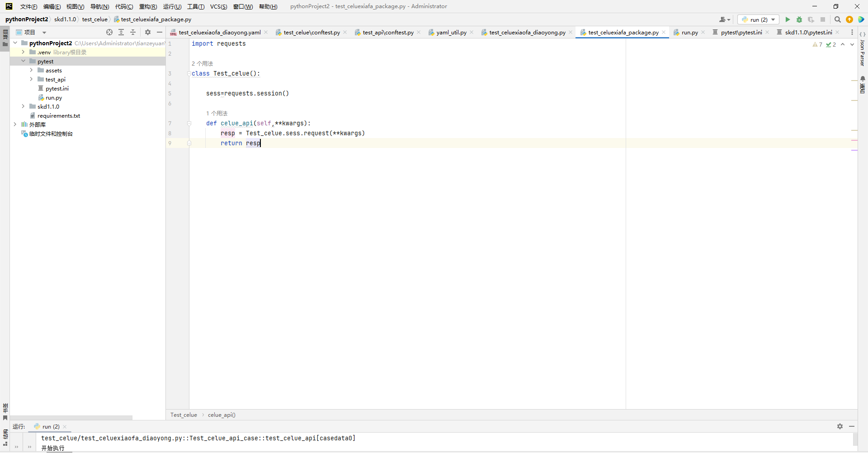Switch to test_celuexiaofa_diaoyong.py tab

[x=527, y=32]
